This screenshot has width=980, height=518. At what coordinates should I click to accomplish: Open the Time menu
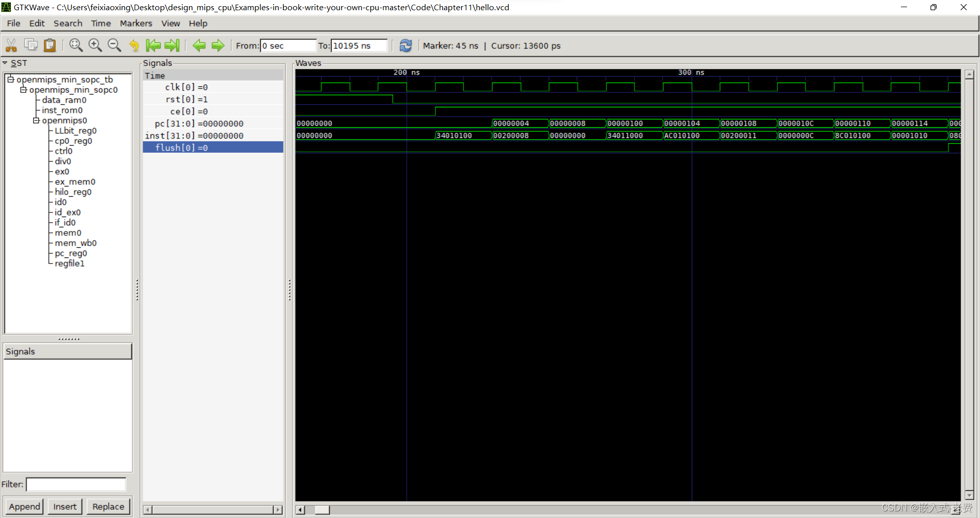point(101,23)
